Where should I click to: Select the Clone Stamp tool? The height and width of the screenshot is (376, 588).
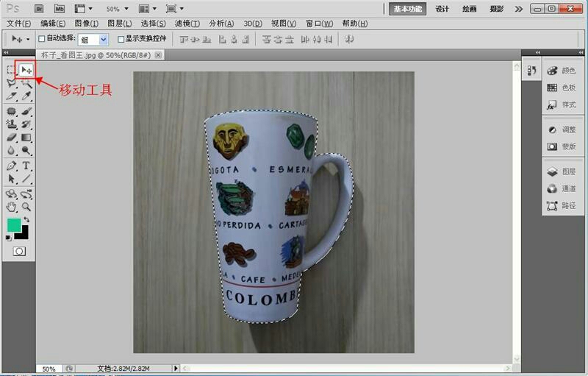11,124
